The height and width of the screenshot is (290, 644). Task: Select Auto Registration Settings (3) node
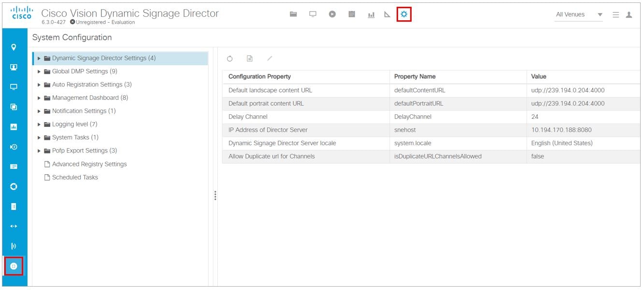tap(92, 84)
